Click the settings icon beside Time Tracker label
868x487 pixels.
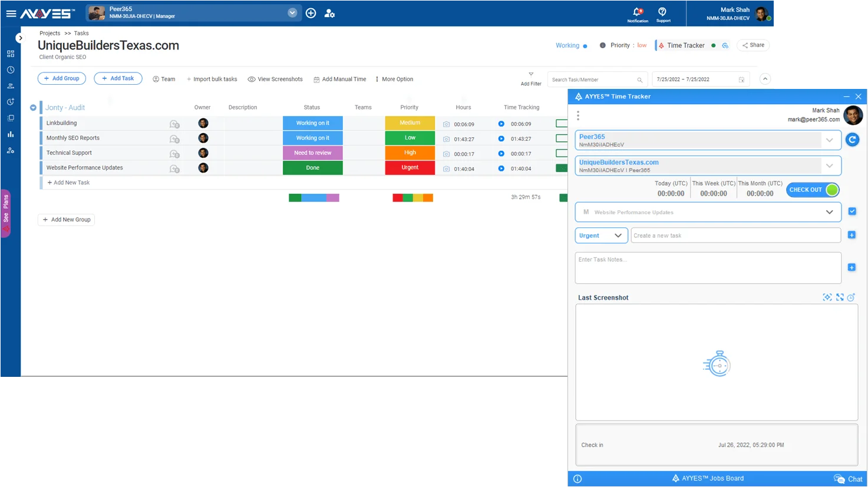(725, 45)
